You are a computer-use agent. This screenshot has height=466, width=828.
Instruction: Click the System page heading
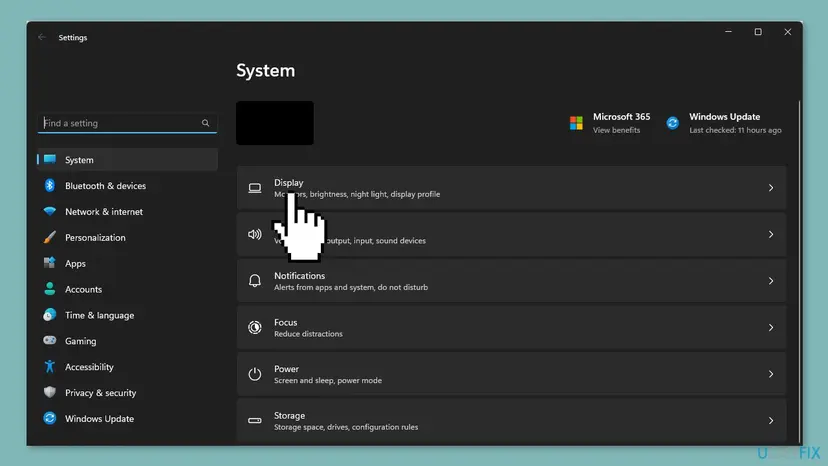(266, 71)
